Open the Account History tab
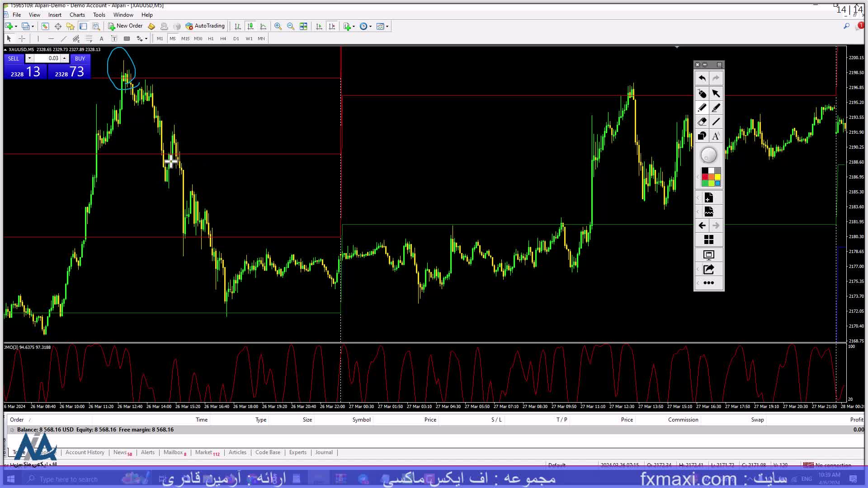This screenshot has width=868, height=488. coord(85,452)
